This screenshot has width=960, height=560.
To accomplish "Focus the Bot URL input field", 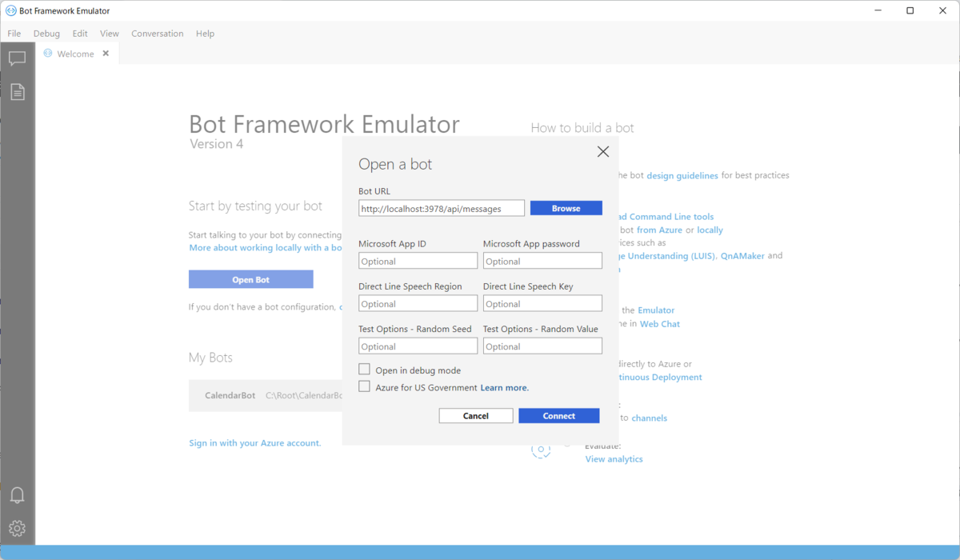I will [x=442, y=208].
